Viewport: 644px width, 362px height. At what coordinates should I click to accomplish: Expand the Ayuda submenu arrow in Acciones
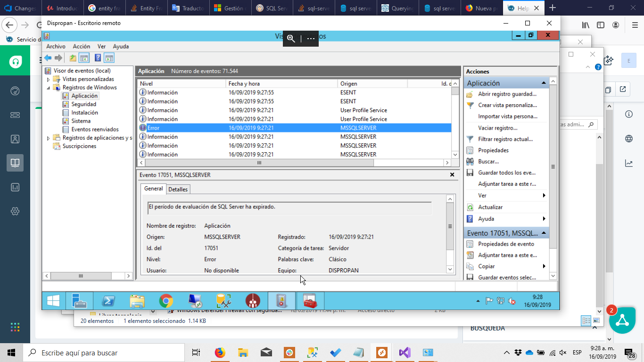tap(544, 219)
